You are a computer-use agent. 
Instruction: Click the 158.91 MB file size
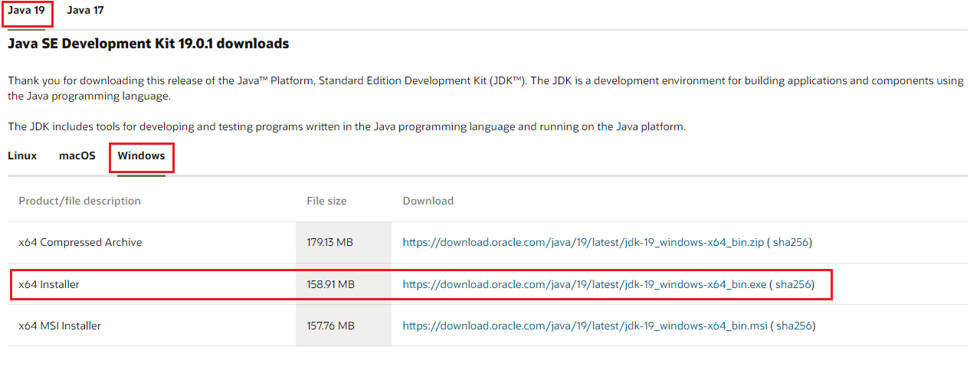pyautogui.click(x=331, y=284)
